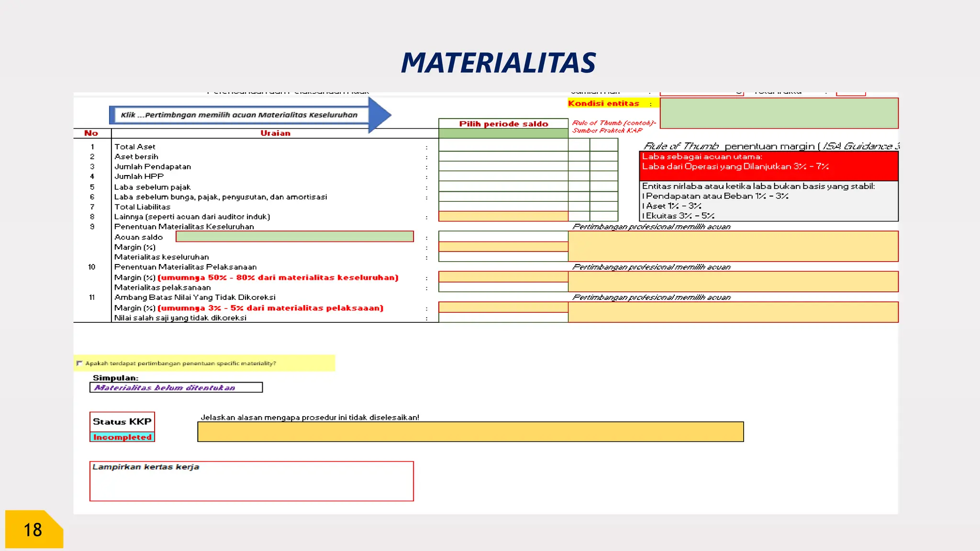Screen dimensions: 980x551
Task: Click the orange Lainnya value cell
Action: pos(503,216)
